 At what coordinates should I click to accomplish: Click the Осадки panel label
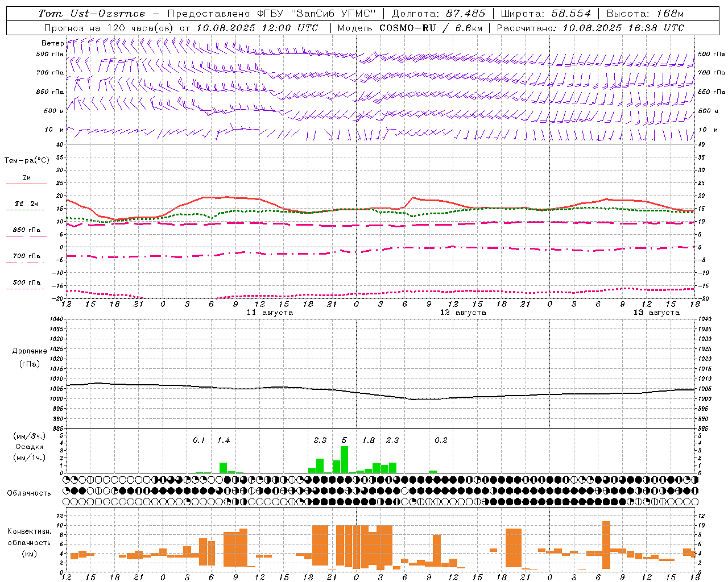click(x=29, y=447)
